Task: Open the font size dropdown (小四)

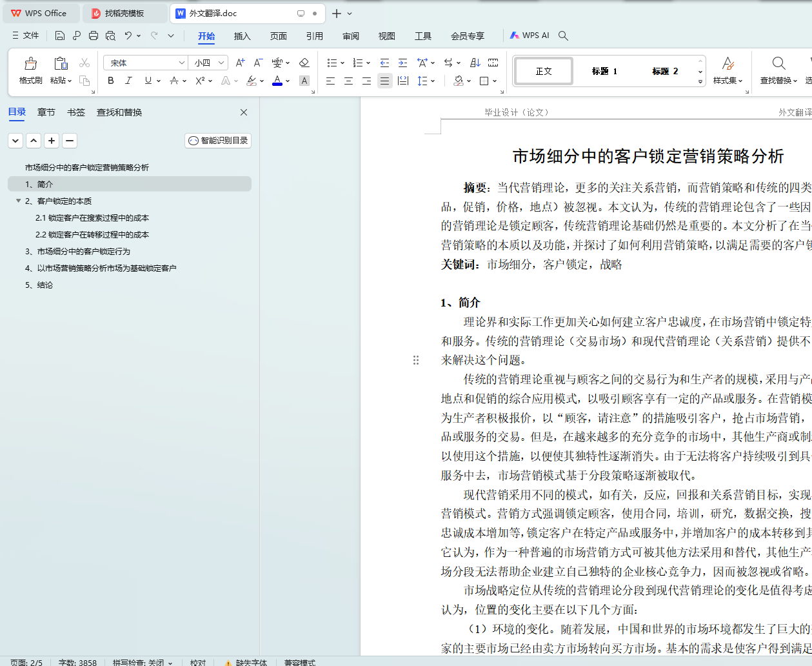Action: [x=221, y=63]
